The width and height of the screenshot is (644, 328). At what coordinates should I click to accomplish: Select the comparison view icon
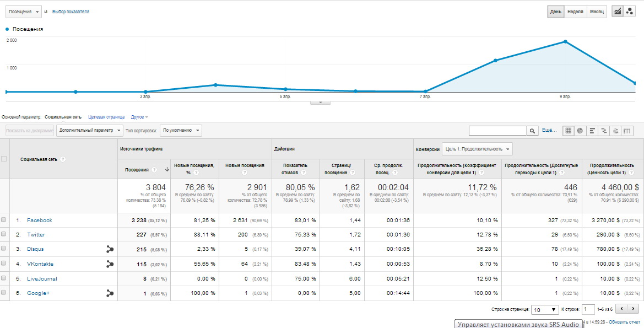(604, 131)
